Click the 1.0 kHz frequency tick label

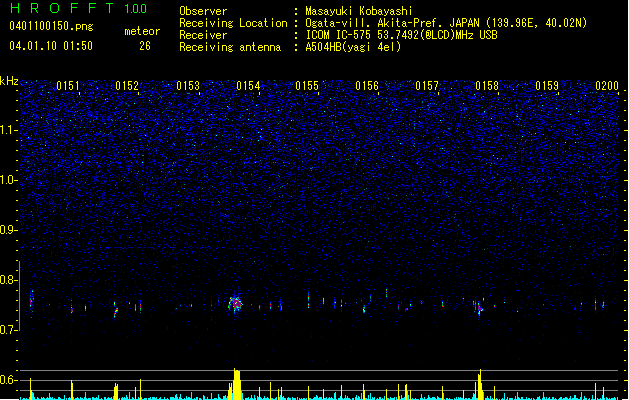(x=9, y=180)
